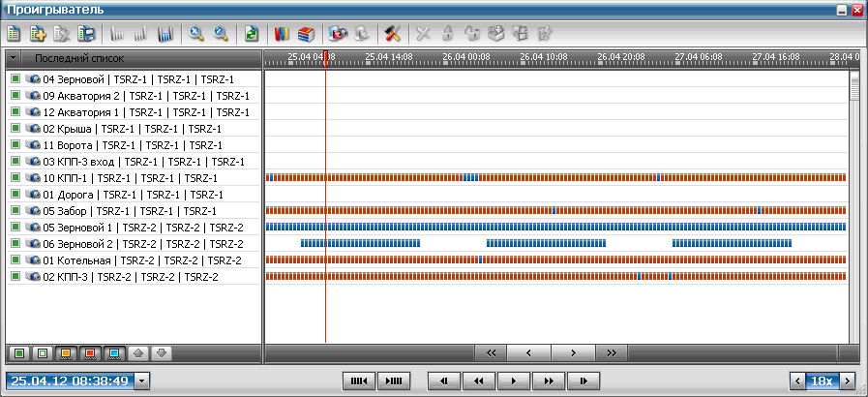Click the stacked books icon

click(x=305, y=34)
